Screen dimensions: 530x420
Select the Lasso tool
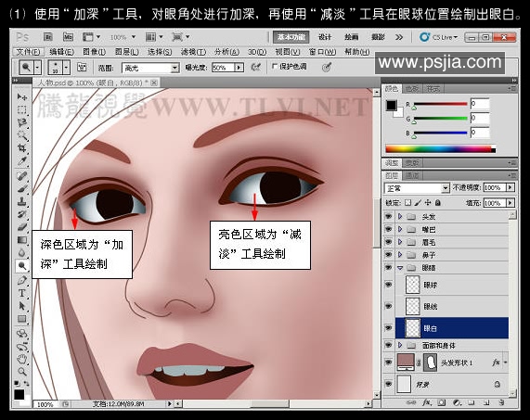tap(22, 123)
